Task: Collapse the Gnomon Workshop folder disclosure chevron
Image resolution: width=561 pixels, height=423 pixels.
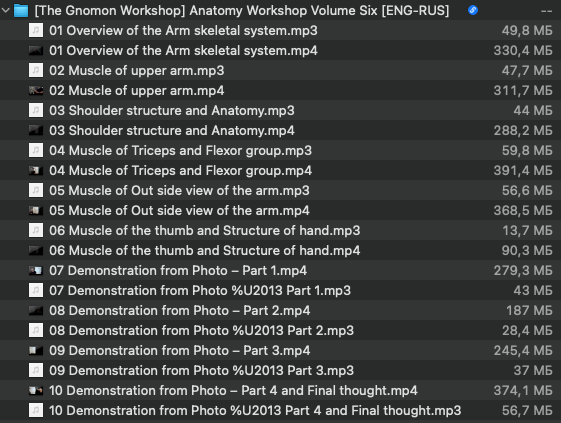Action: 6,10
